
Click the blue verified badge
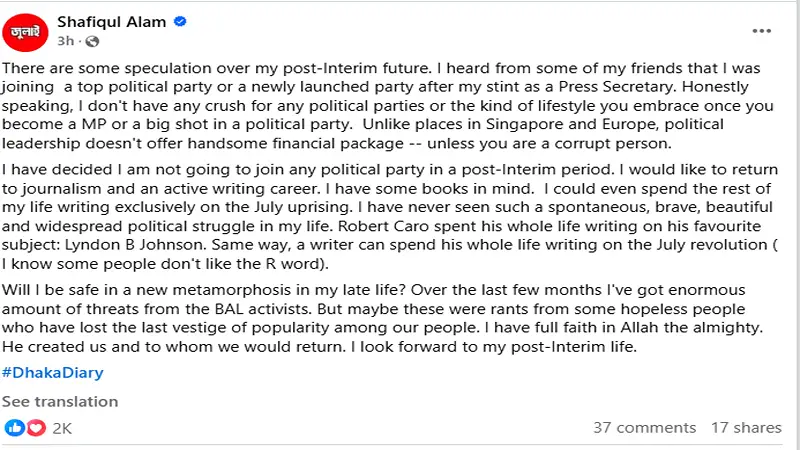[x=180, y=21]
